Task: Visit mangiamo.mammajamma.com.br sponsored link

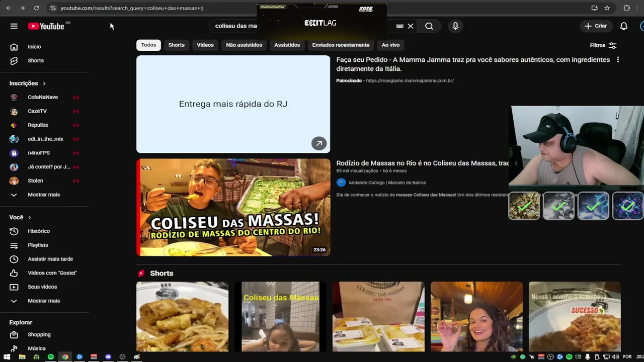Action: click(410, 81)
